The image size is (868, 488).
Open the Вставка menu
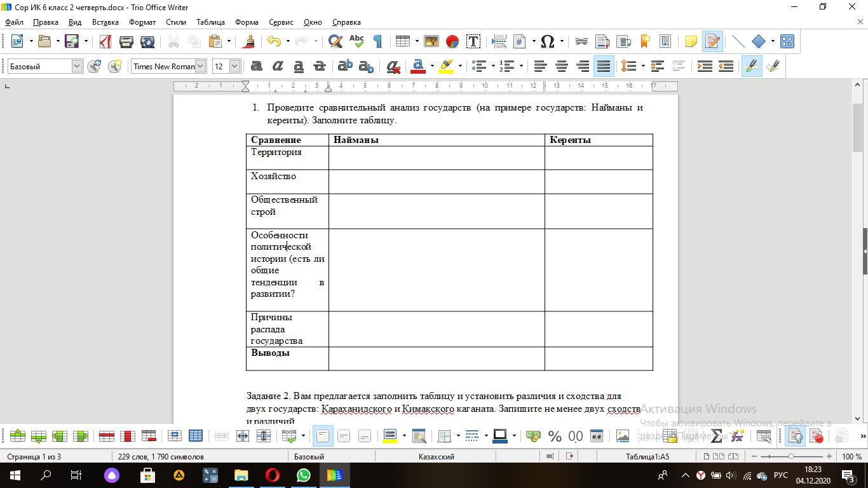point(105,22)
